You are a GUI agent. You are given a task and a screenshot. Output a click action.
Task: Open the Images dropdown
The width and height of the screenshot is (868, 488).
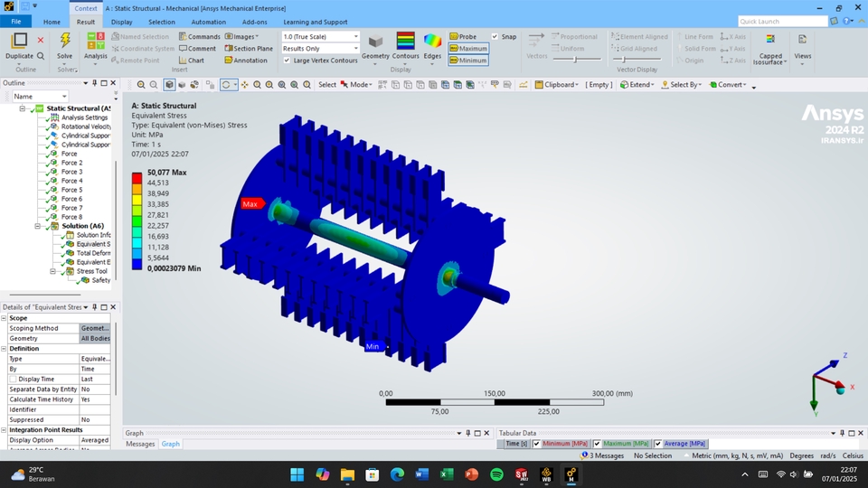point(242,36)
